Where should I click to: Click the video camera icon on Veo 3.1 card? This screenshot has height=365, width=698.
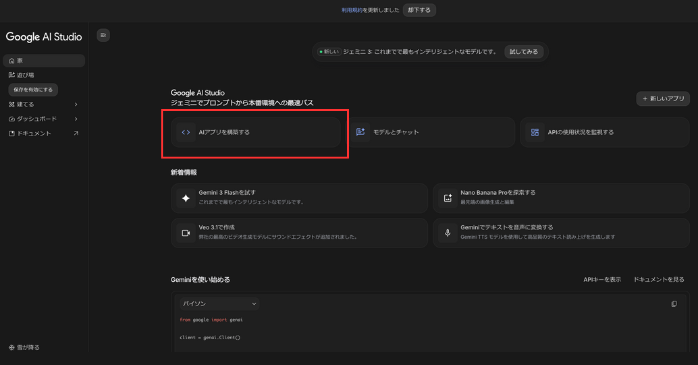point(186,233)
